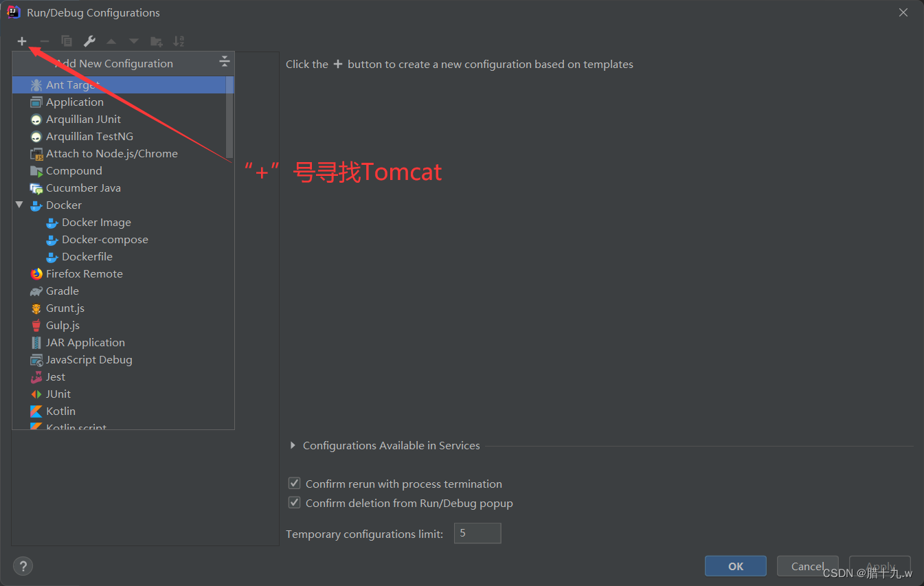Select the Application template

click(x=74, y=102)
